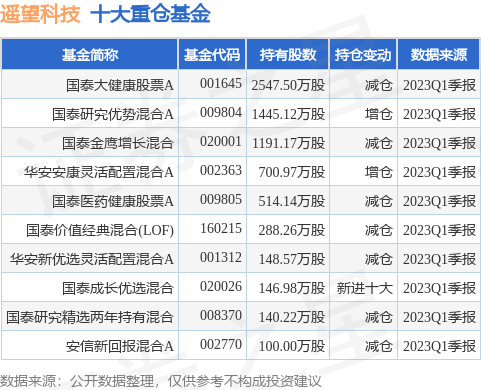Viewport: 481px width, 390px height.
Task: Click 2023Q1季报 in the 009804 row
Action: click(439, 114)
